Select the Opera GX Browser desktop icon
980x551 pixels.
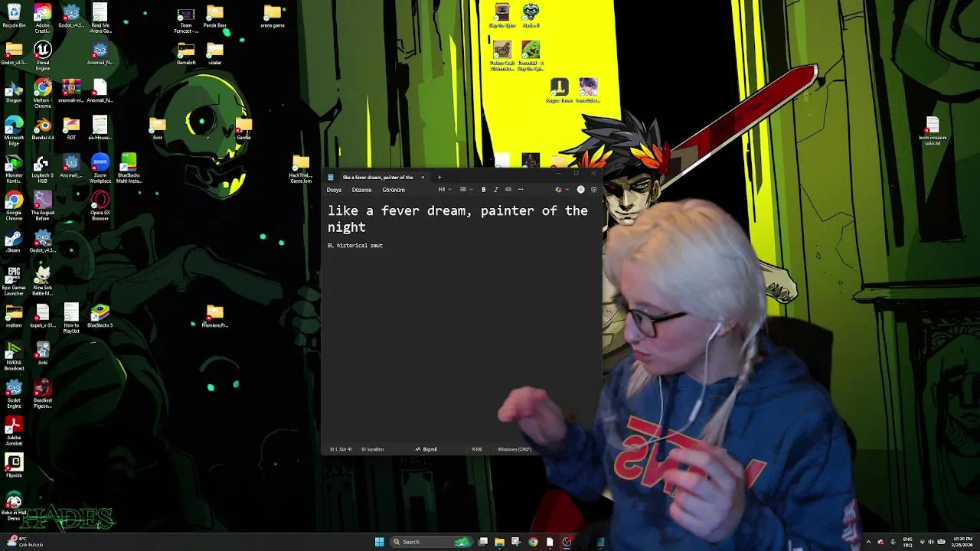click(100, 206)
